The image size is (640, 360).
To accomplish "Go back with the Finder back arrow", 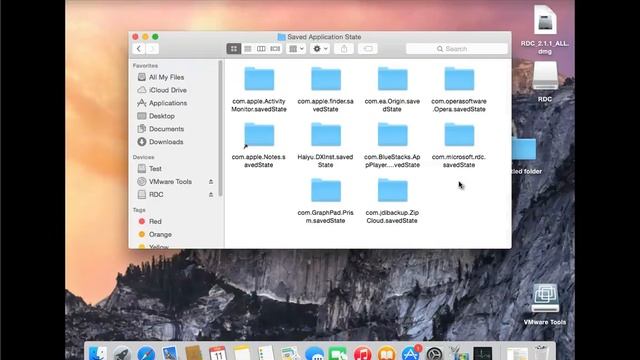I will [139, 49].
